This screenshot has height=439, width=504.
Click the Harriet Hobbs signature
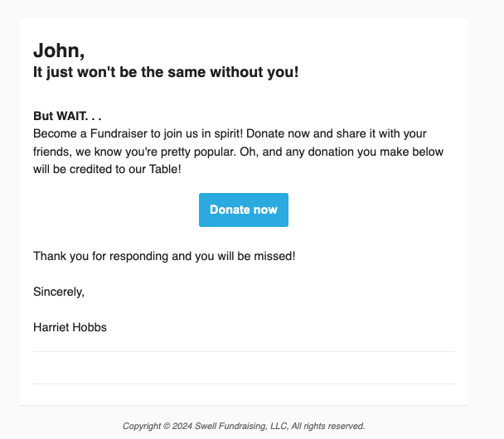coord(70,327)
